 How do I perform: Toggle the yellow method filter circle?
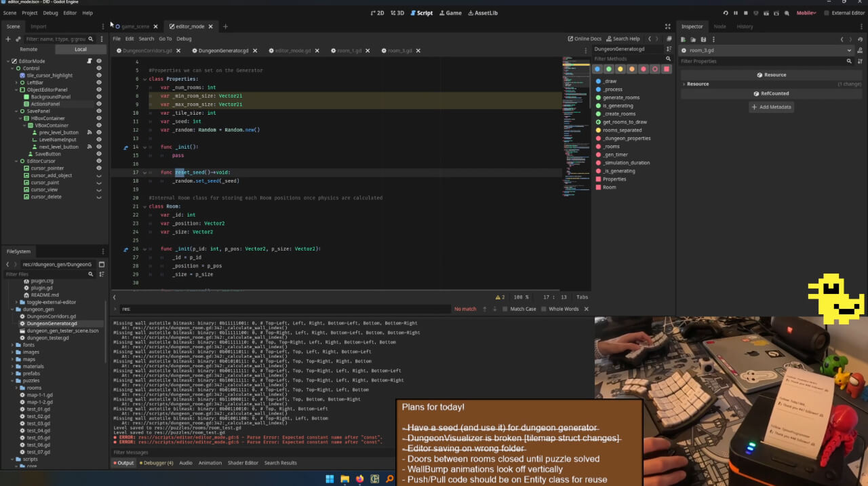(620, 69)
